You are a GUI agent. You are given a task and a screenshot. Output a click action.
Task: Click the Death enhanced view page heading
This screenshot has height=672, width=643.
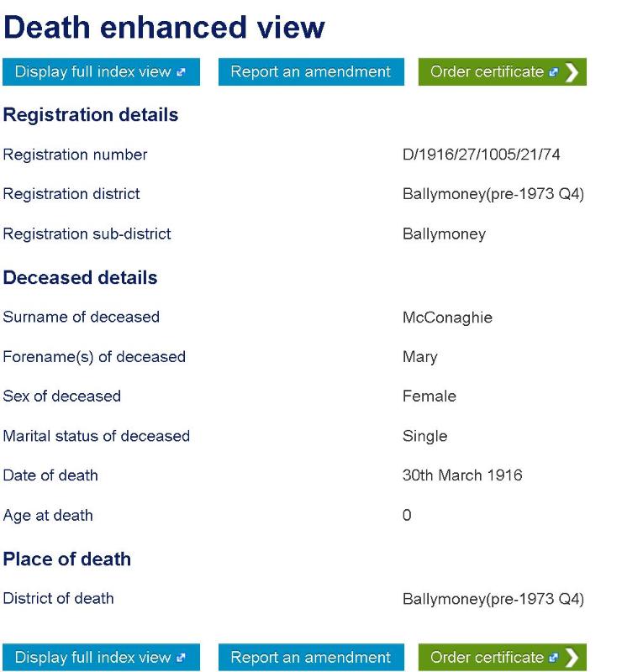164,28
